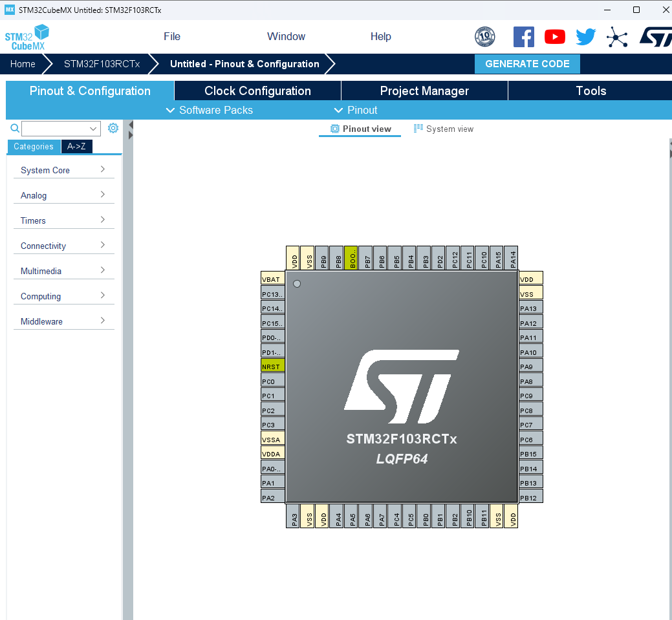Switch to System view

444,129
